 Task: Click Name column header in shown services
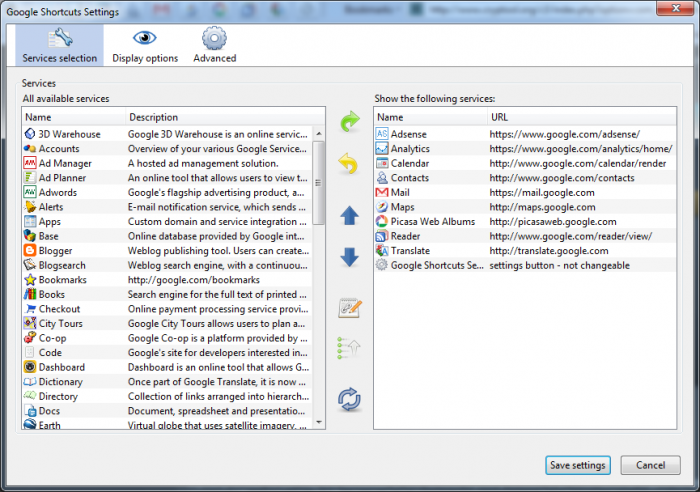[x=431, y=117]
